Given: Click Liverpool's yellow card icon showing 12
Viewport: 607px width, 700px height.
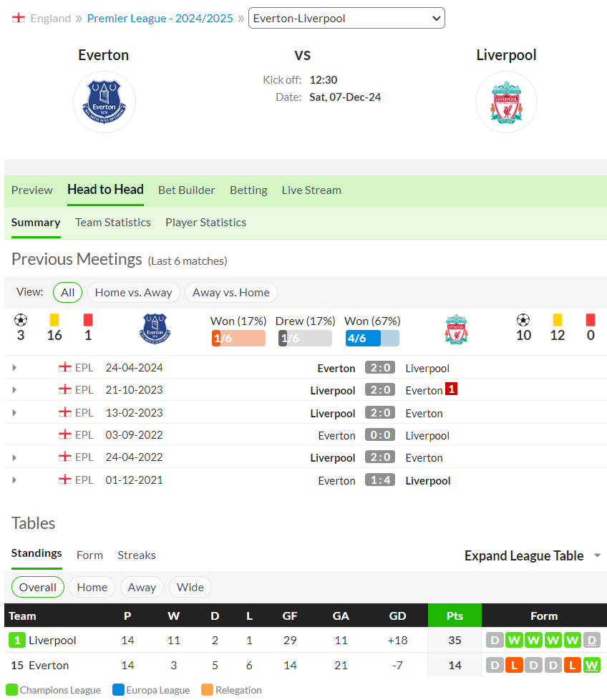Looking at the screenshot, I should (558, 320).
